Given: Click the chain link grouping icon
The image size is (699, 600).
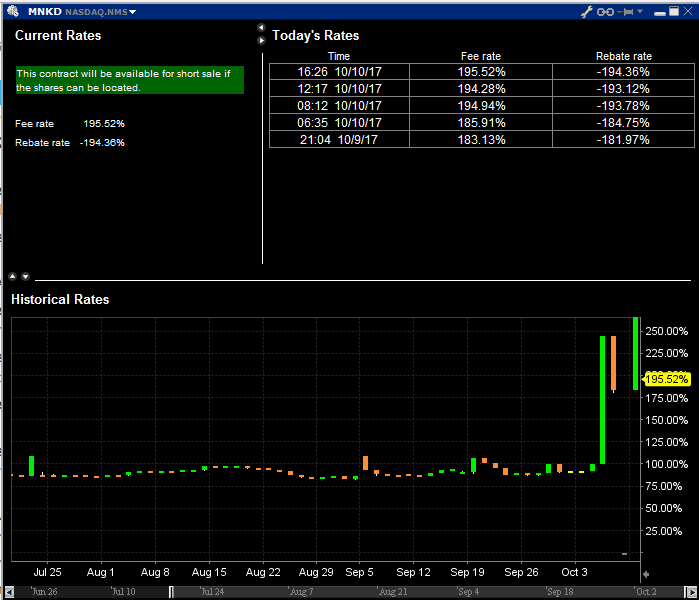Looking at the screenshot, I should 605,12.
